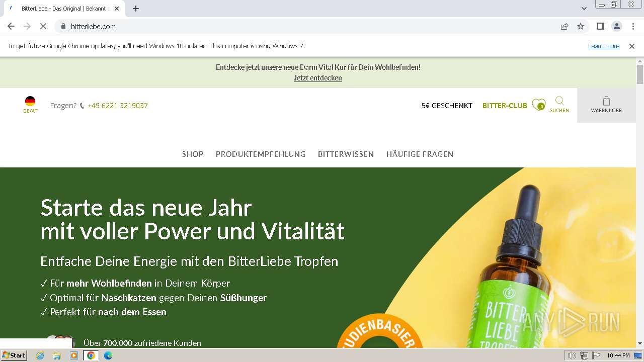This screenshot has height=362, width=644.
Task: Open the BITTERWISSEN menu item
Action: point(346,154)
